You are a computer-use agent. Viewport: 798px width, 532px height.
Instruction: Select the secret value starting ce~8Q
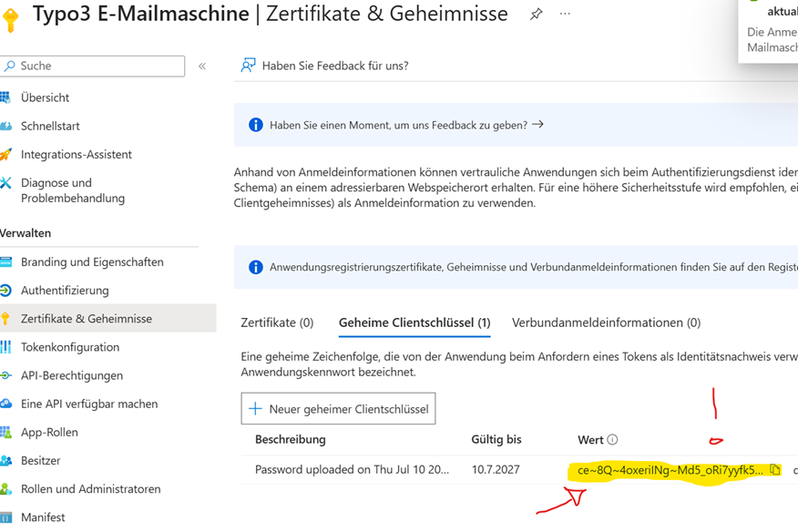[x=670, y=470]
